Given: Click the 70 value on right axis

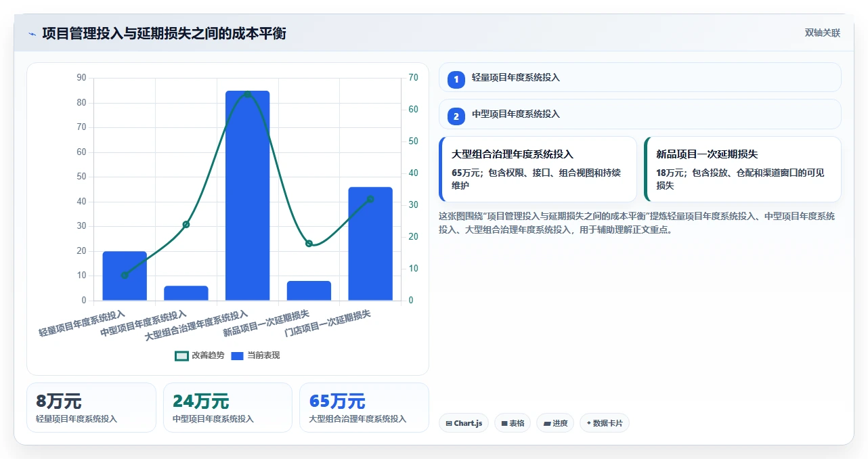Looking at the screenshot, I should click(414, 78).
